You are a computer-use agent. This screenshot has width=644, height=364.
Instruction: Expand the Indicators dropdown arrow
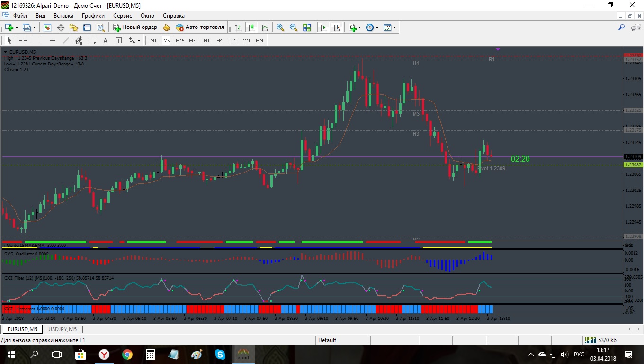[360, 27]
